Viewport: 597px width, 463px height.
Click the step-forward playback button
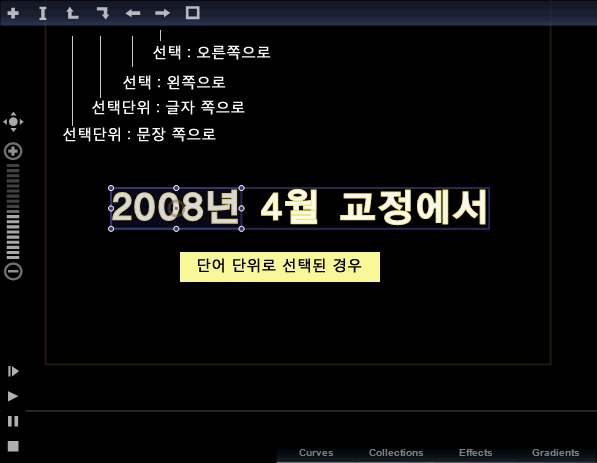click(x=13, y=371)
